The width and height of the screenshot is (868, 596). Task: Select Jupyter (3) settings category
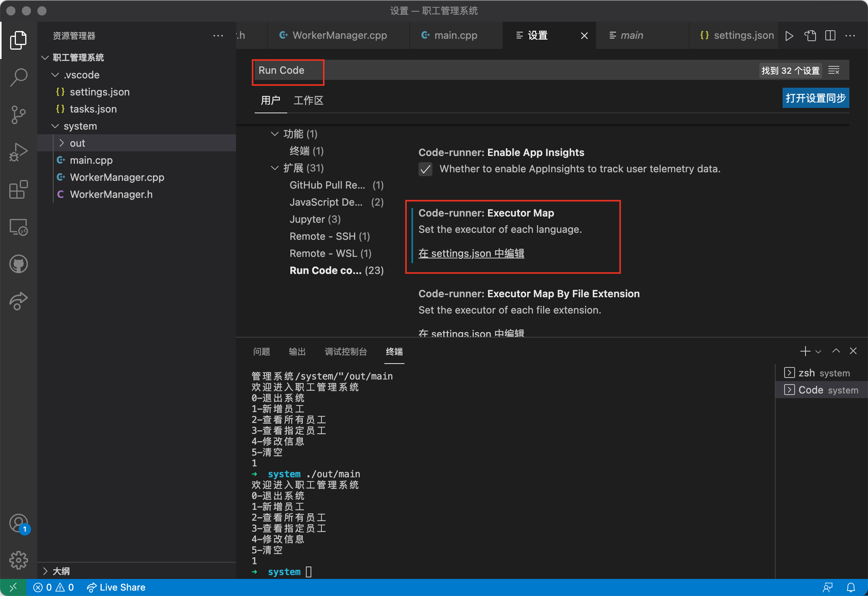(315, 219)
